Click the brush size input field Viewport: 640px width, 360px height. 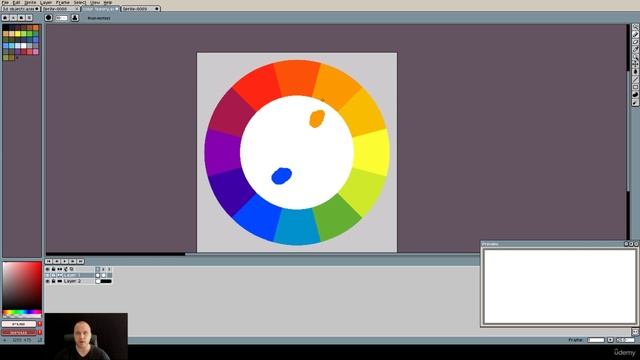click(x=61, y=18)
